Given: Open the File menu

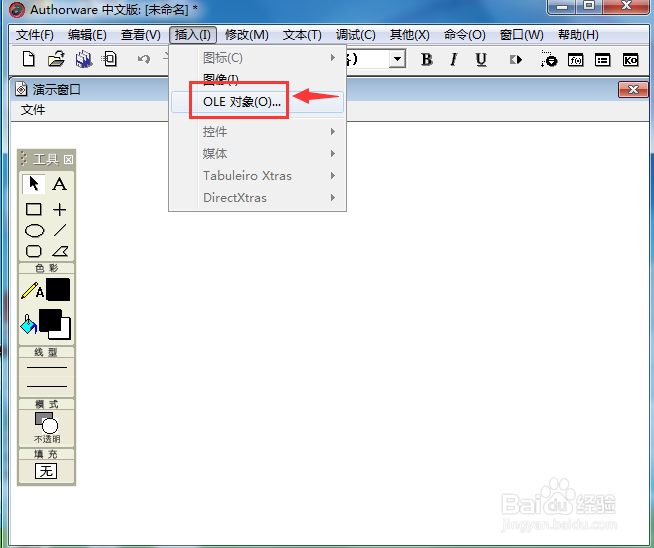Looking at the screenshot, I should pyautogui.click(x=35, y=35).
